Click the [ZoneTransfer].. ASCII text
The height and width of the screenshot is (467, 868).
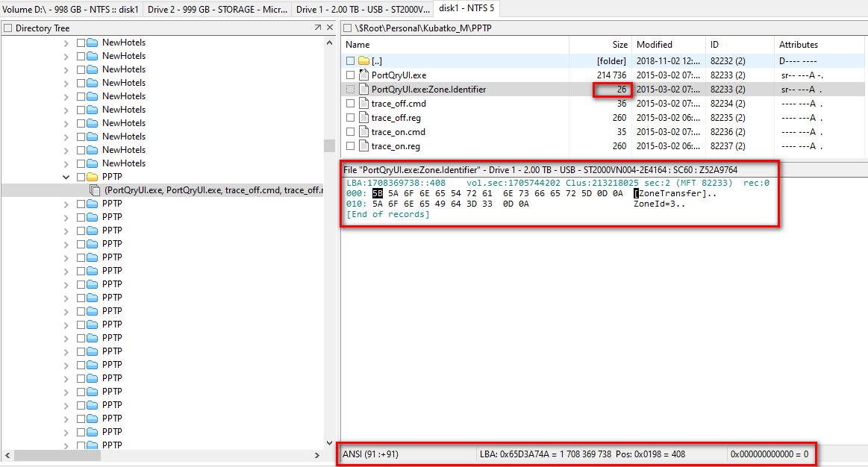point(675,194)
